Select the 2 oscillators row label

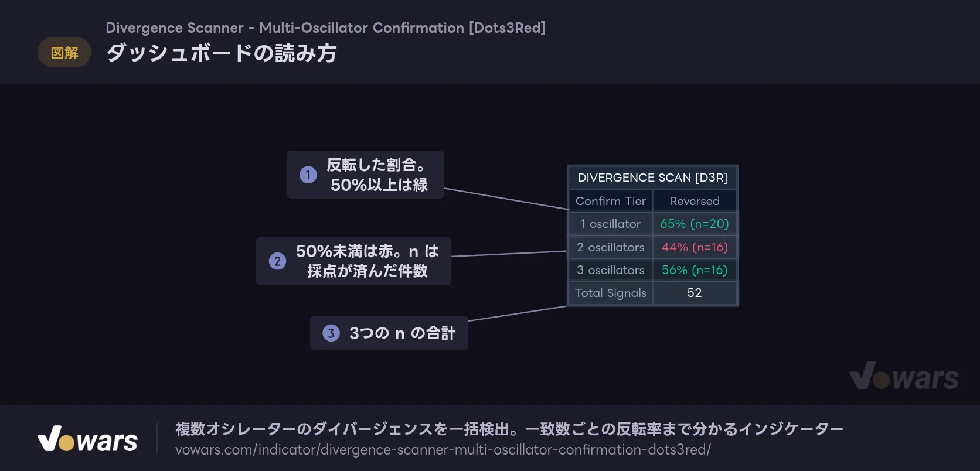click(x=611, y=247)
